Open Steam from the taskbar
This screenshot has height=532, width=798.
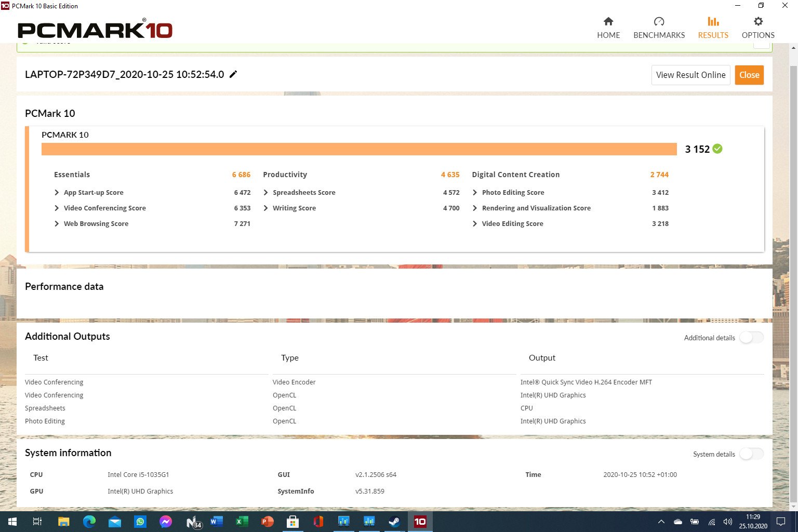tap(395, 522)
